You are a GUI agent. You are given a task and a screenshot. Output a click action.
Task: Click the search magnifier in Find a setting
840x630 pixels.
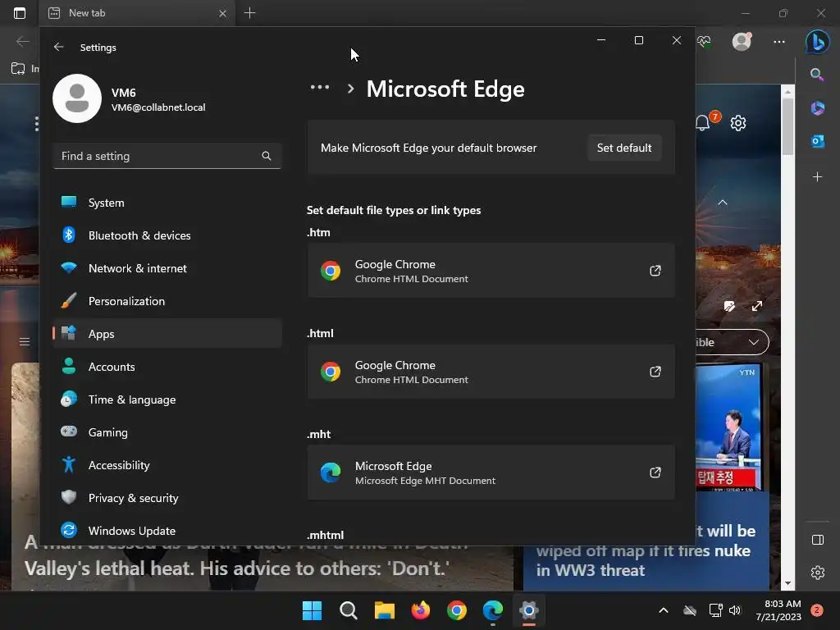267,156
